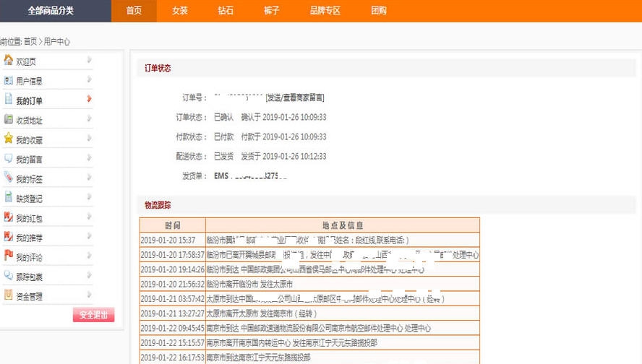Screen dimensions: 642x364
Task: Click the 确认于 2019-01-26 10:09:33 text
Action: click(283, 117)
